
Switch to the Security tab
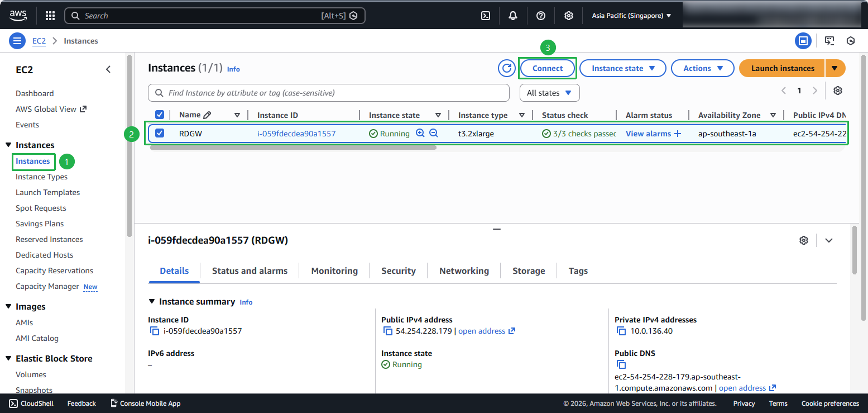(x=398, y=270)
